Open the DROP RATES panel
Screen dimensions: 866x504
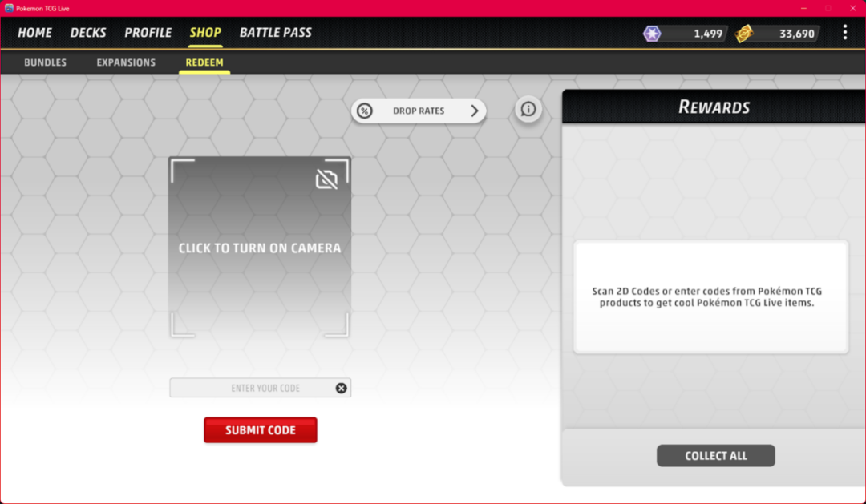[419, 111]
